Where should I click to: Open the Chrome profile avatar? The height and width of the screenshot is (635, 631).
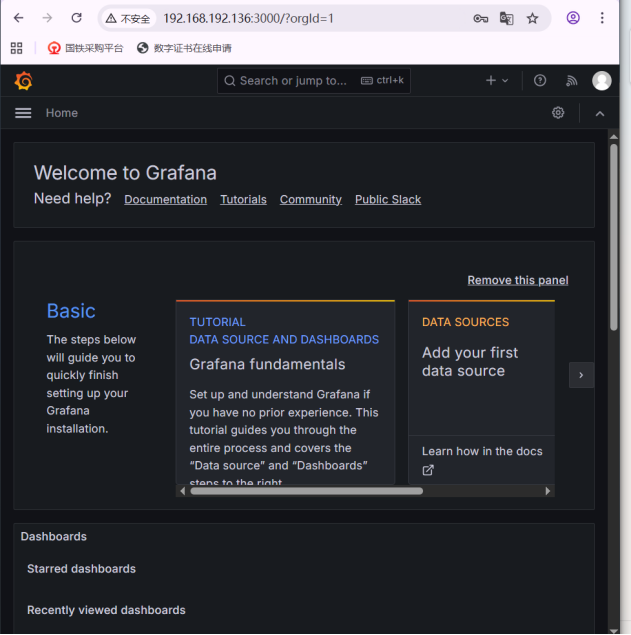(573, 18)
